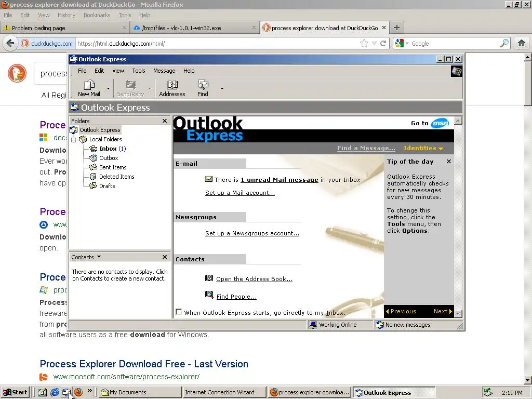
Task: Reload page in Firefox
Action: click(383, 44)
